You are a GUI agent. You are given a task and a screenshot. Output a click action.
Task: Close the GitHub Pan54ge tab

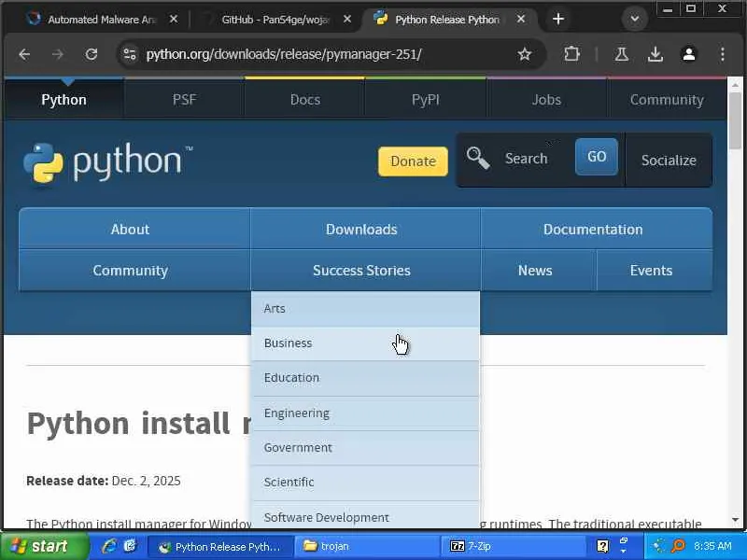(347, 19)
